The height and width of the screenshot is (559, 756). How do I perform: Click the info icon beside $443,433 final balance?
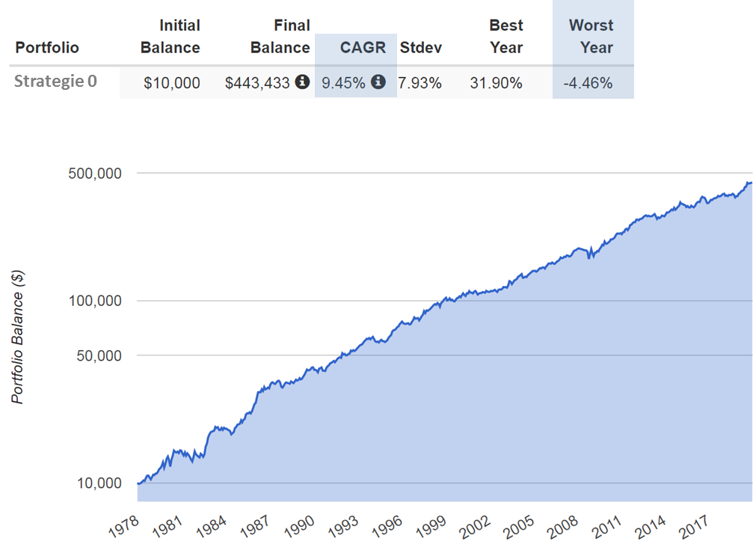click(302, 82)
